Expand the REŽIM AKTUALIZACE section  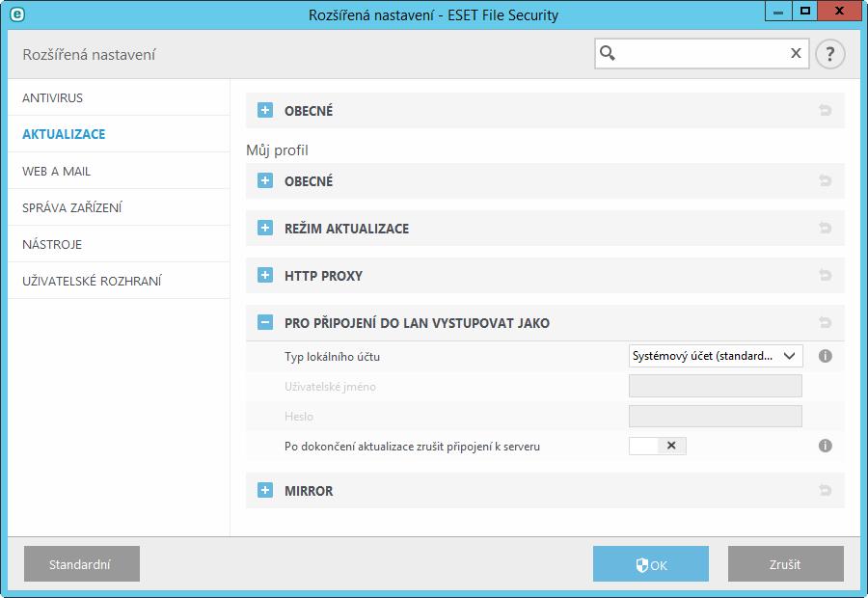(x=265, y=228)
